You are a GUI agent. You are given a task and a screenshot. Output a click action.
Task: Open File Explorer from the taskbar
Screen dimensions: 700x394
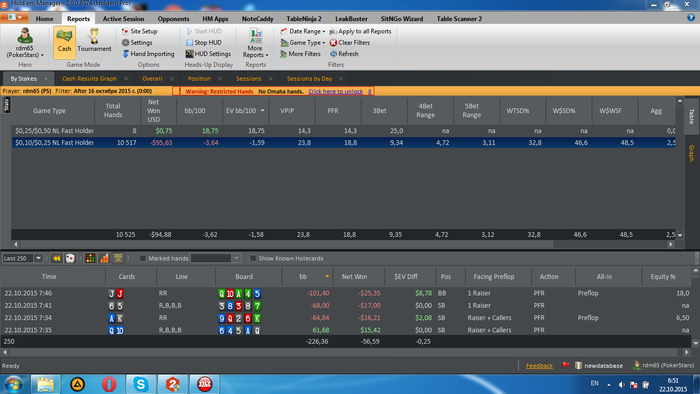click(45, 384)
